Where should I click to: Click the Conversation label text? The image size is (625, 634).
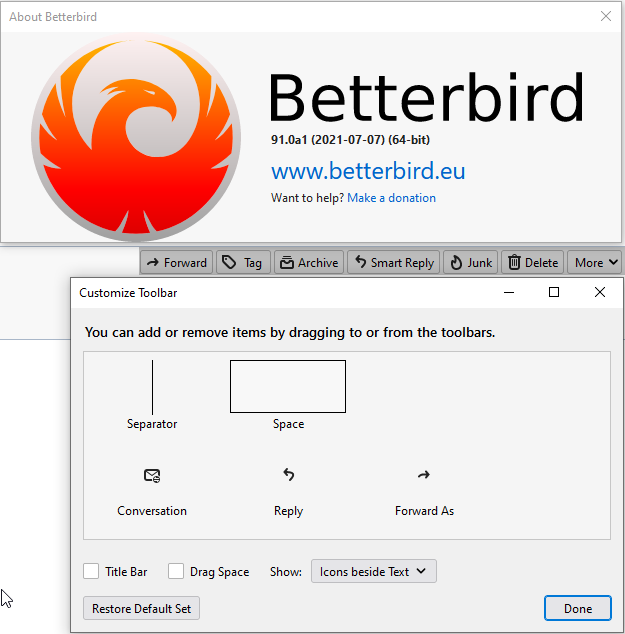(152, 511)
